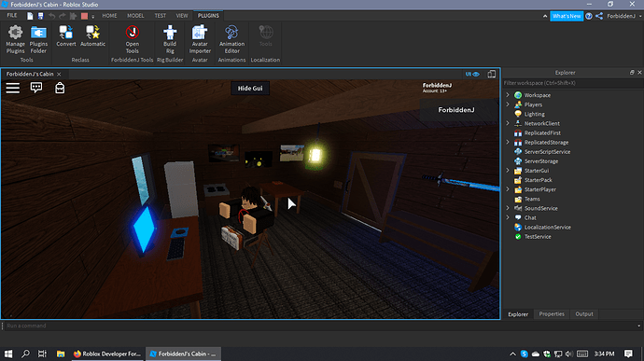This screenshot has height=361, width=644.
Task: Open the backpack inventory icon
Action: (x=60, y=88)
